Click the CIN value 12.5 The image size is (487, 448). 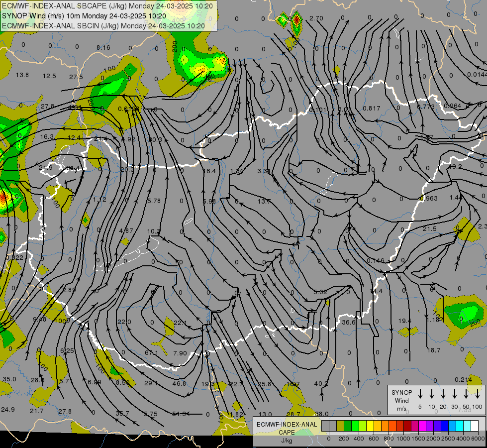[49, 76]
